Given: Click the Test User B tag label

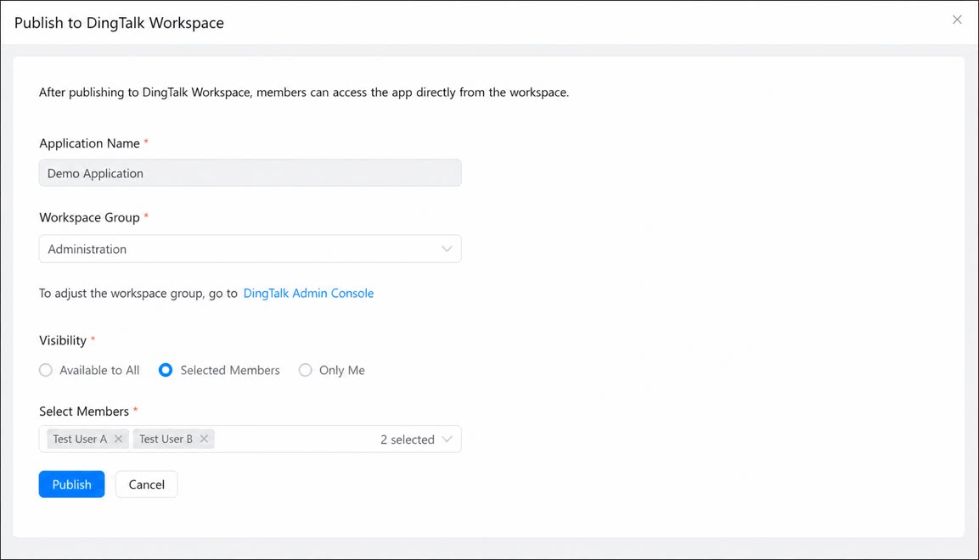Looking at the screenshot, I should pos(166,439).
